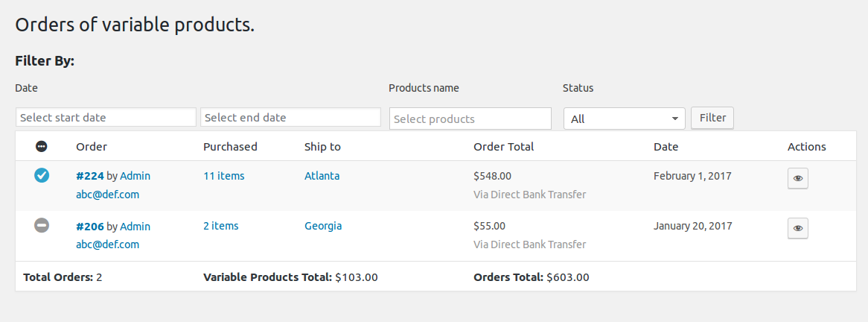Screen dimensions: 868x322
Task: Click the Filter button
Action: pyautogui.click(x=712, y=118)
